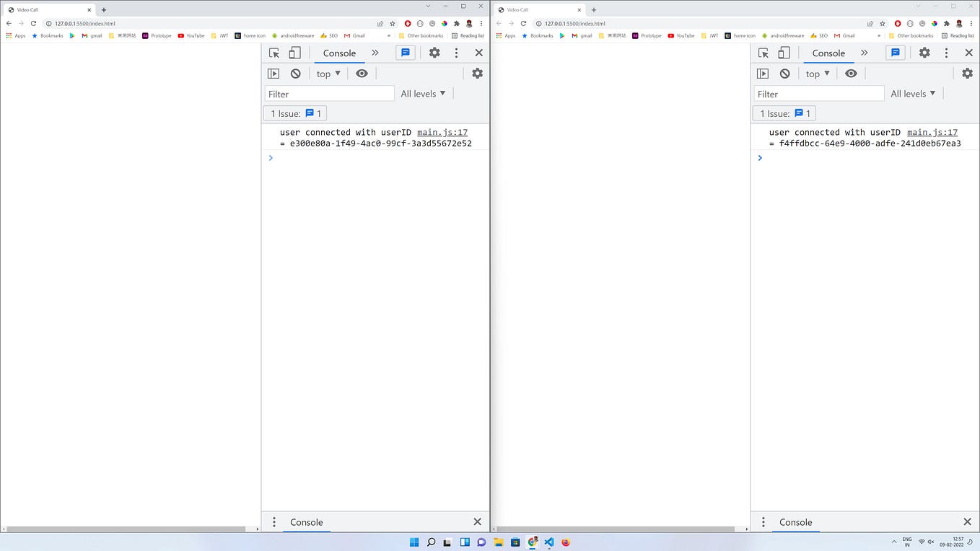Clear the console using the circle-slash icon
This screenshot has width=980, height=551.
(294, 73)
